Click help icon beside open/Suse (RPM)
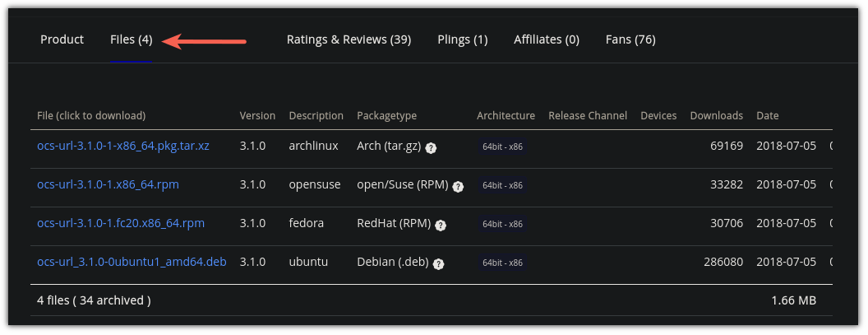This screenshot has width=868, height=335. tap(458, 187)
